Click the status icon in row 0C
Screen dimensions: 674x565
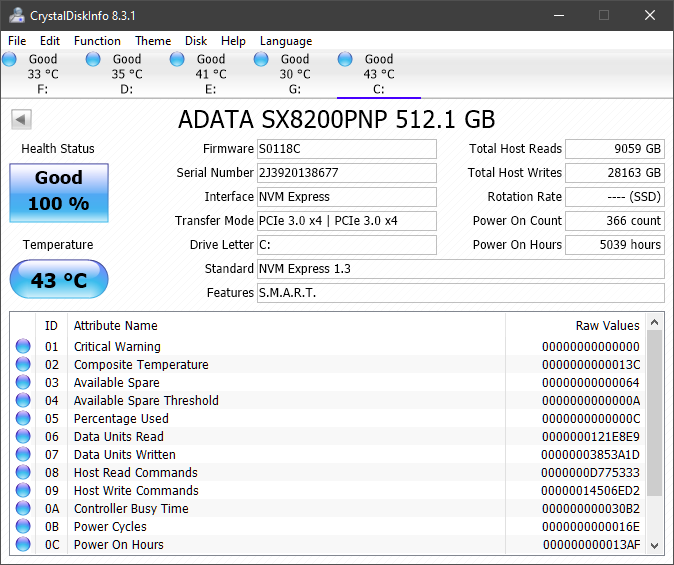23,544
